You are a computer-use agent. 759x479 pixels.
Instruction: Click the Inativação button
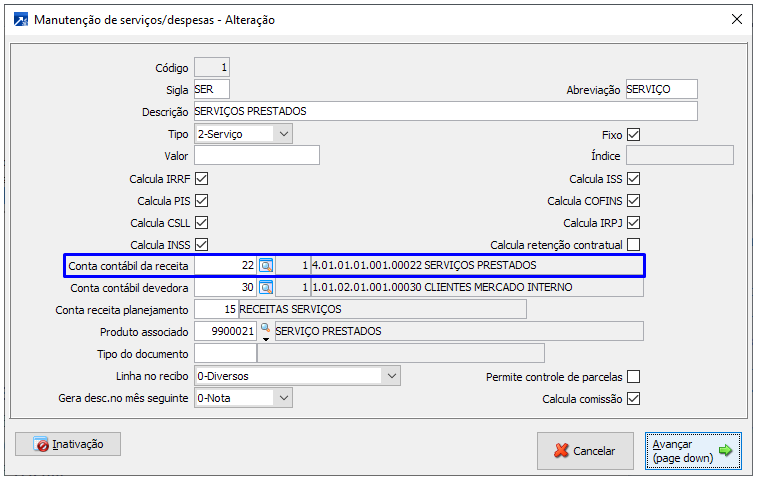pyautogui.click(x=68, y=444)
